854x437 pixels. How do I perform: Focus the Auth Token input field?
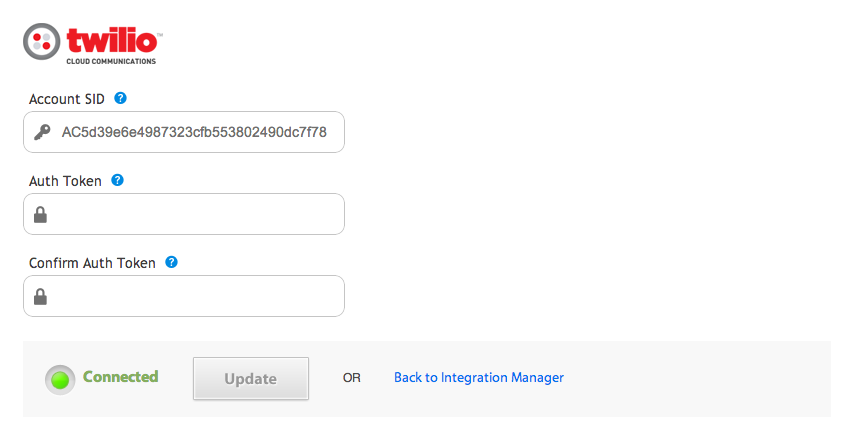(x=184, y=214)
